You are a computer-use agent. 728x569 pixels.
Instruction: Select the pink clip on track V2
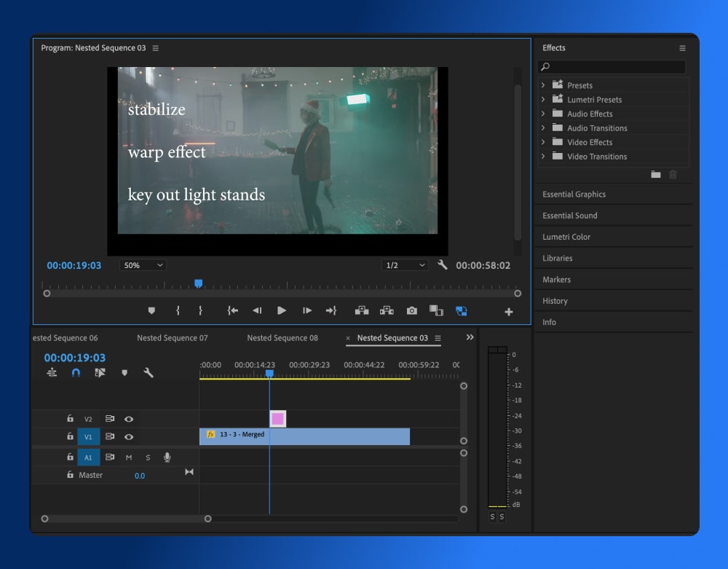point(277,418)
